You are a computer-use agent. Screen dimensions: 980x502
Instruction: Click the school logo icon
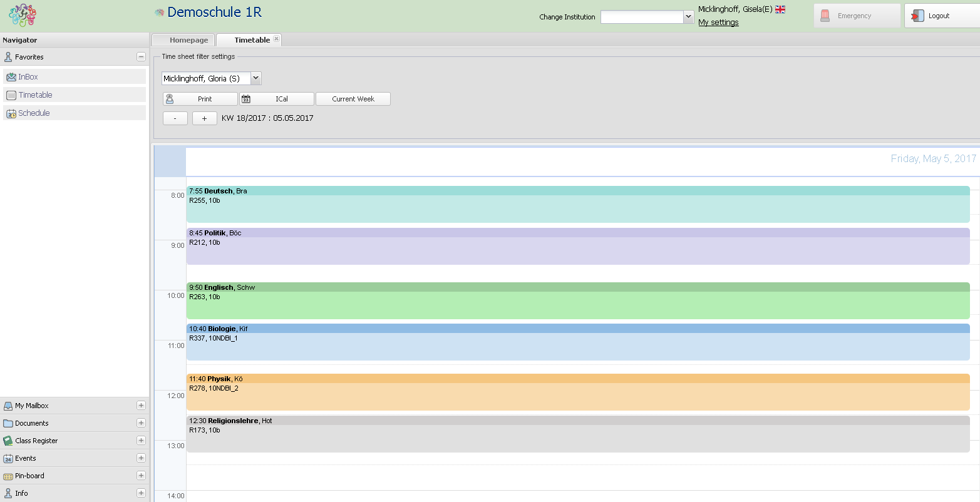[23, 16]
